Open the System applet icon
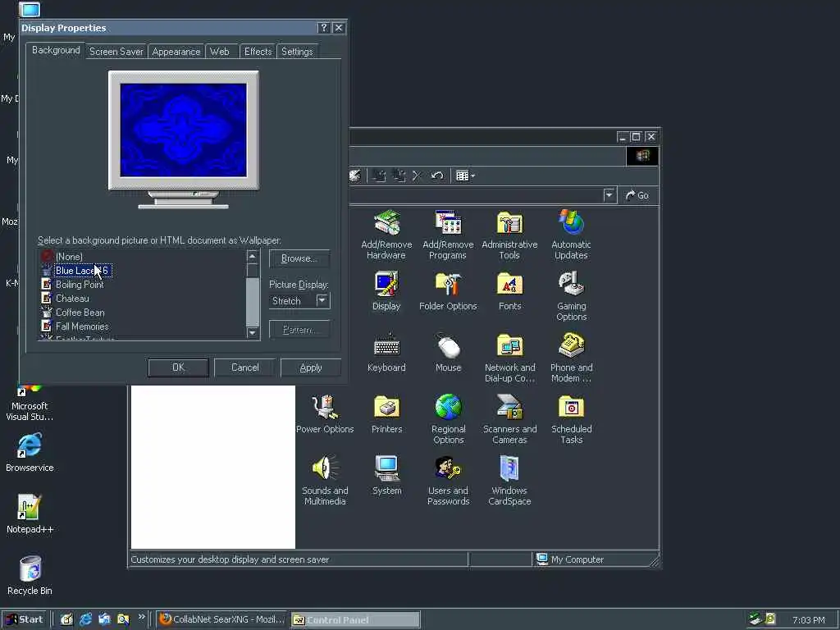Viewport: 840px width, 630px height. (386, 476)
